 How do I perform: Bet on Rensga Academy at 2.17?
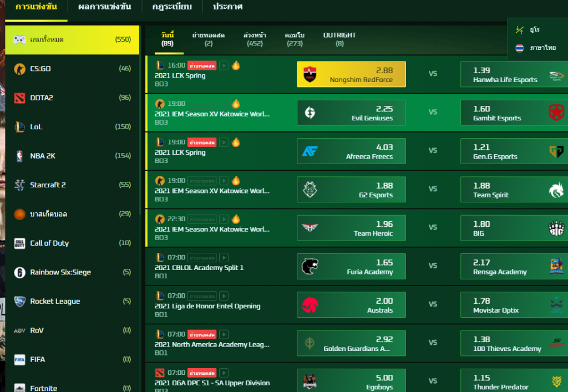pyautogui.click(x=514, y=266)
